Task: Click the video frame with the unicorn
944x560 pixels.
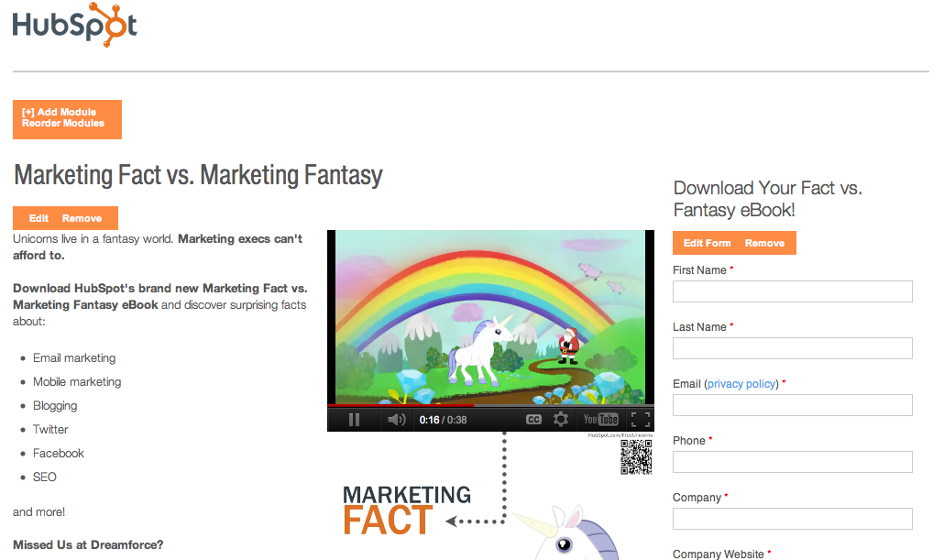Action: [490, 317]
